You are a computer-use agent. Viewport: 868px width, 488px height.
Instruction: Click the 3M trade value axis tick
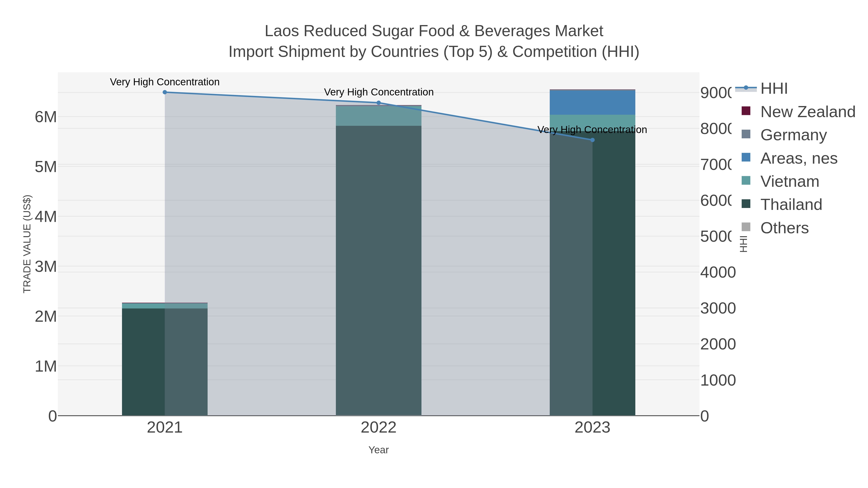(x=46, y=266)
